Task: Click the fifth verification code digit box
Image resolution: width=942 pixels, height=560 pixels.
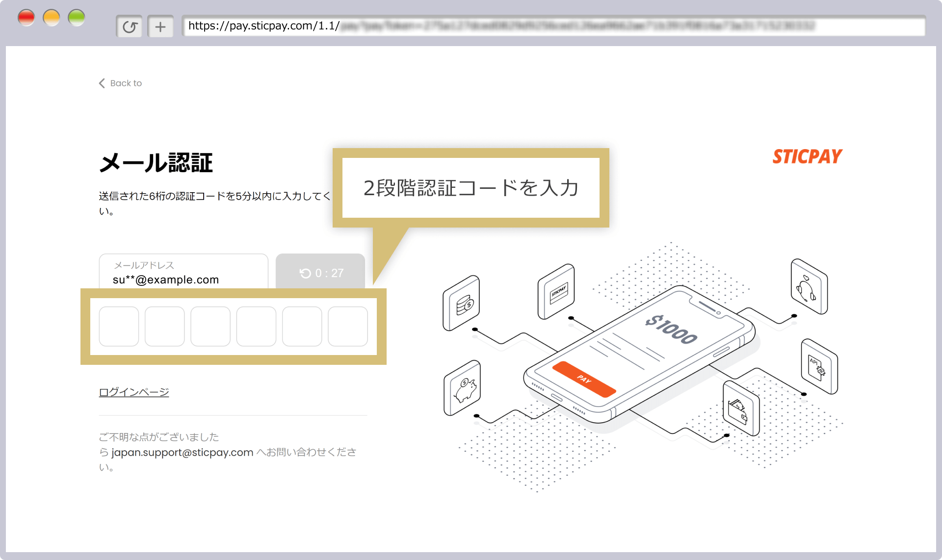Action: (x=302, y=327)
